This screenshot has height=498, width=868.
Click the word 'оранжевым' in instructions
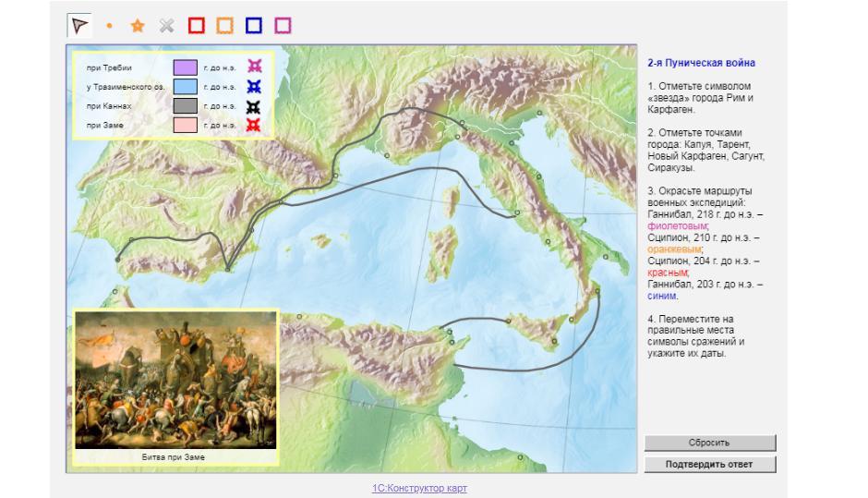pyautogui.click(x=674, y=249)
